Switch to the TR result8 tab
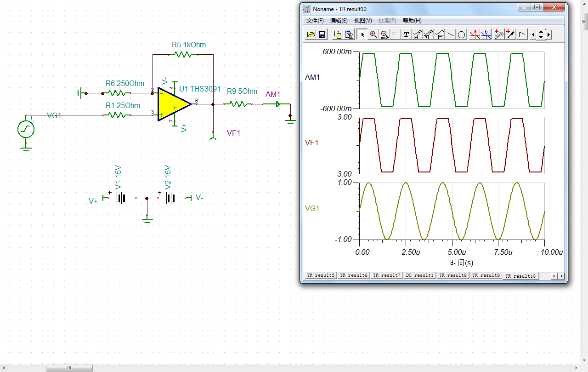 pos(452,275)
